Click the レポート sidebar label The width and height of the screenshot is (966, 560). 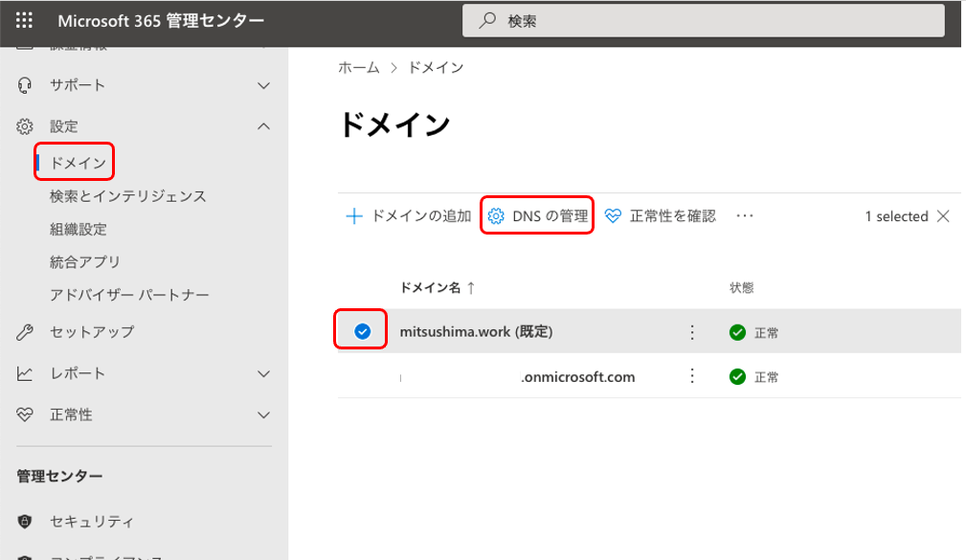click(78, 373)
